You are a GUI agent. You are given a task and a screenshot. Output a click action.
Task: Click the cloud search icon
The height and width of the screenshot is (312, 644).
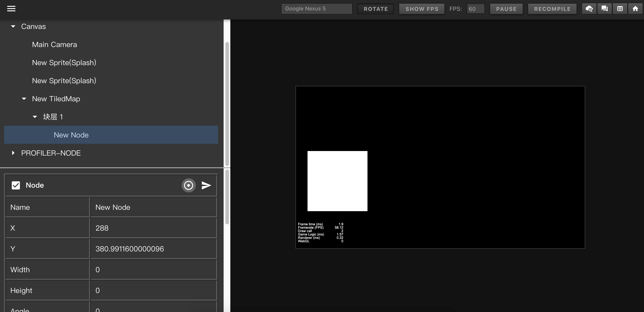tap(589, 9)
